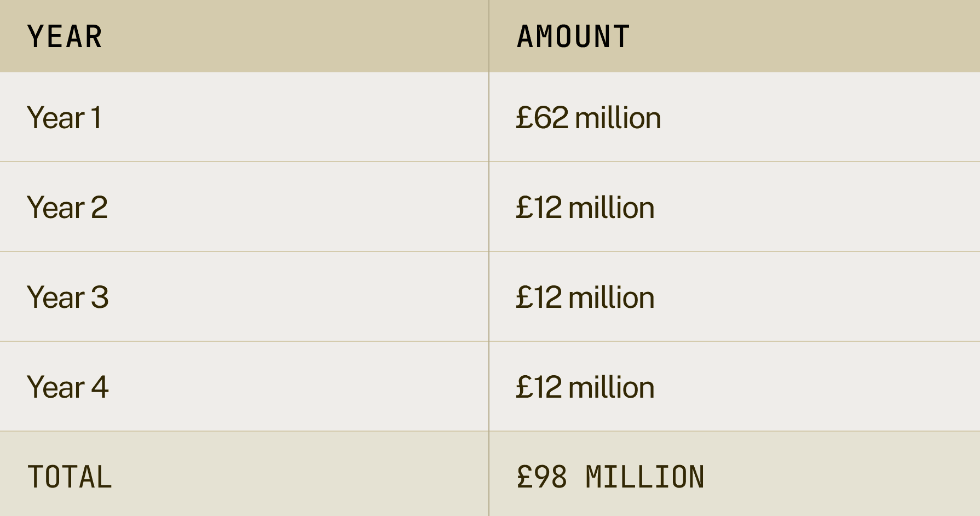The image size is (980, 516).
Task: Click the Year 3 £12 million amount
Action: [x=585, y=297]
